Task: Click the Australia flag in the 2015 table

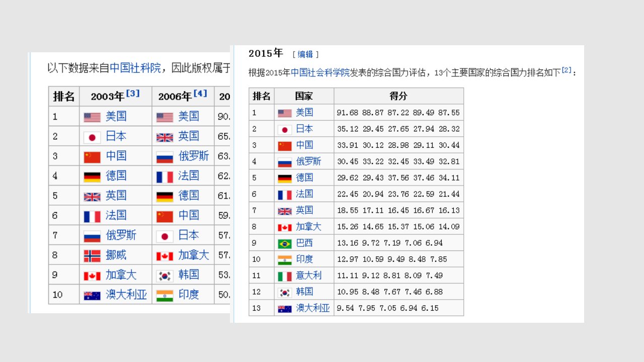Action: [284, 309]
